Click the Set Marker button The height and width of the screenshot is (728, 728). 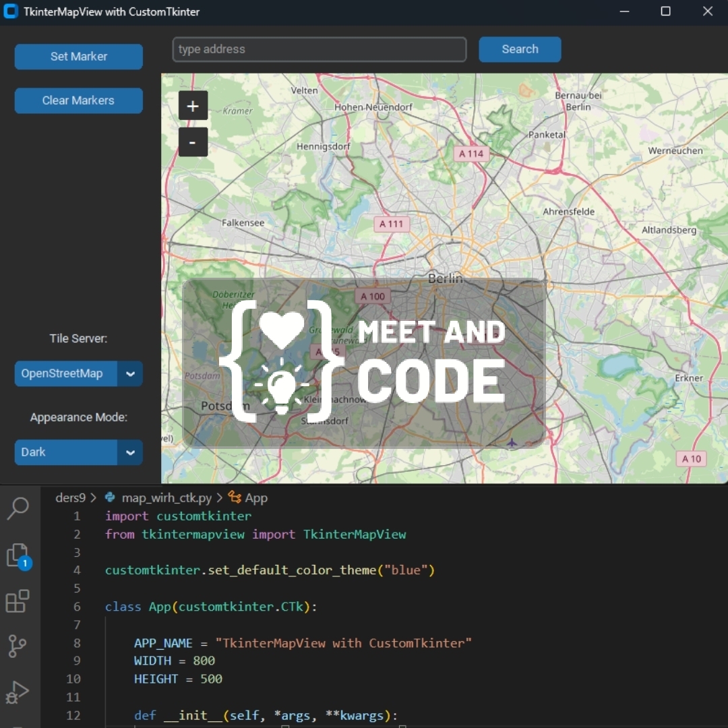[x=78, y=57]
